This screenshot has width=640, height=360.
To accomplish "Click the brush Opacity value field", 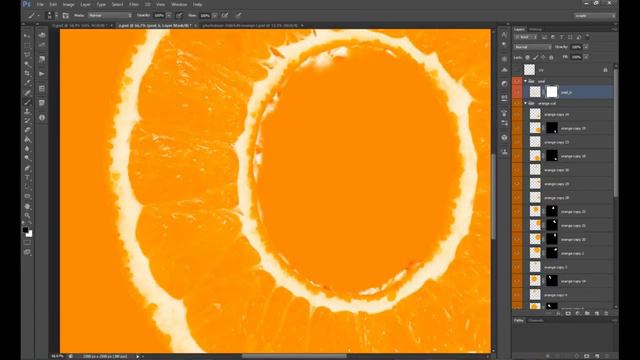I will [x=159, y=16].
